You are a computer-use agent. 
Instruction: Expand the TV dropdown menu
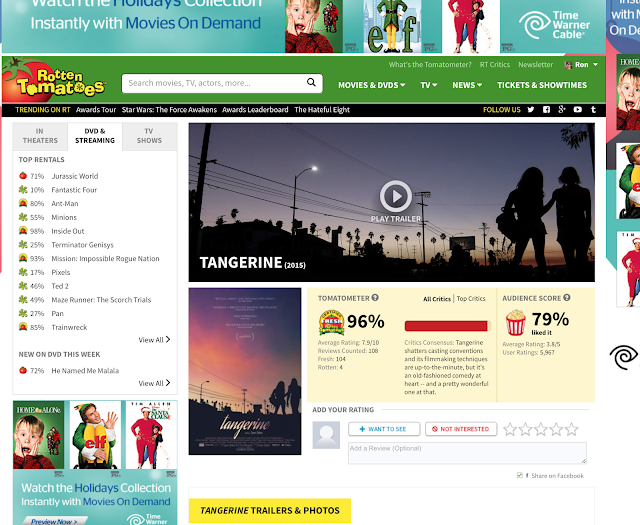coord(429,85)
